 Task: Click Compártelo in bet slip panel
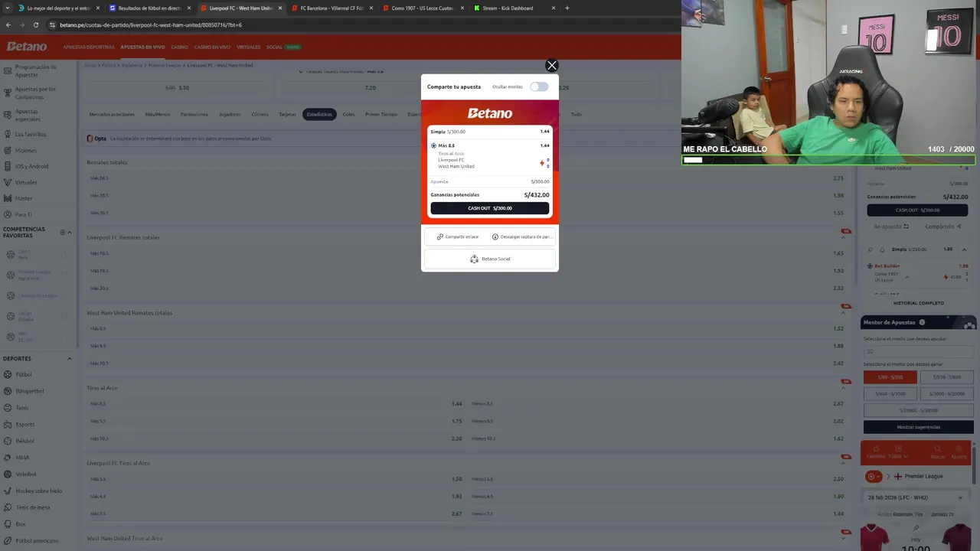point(943,227)
